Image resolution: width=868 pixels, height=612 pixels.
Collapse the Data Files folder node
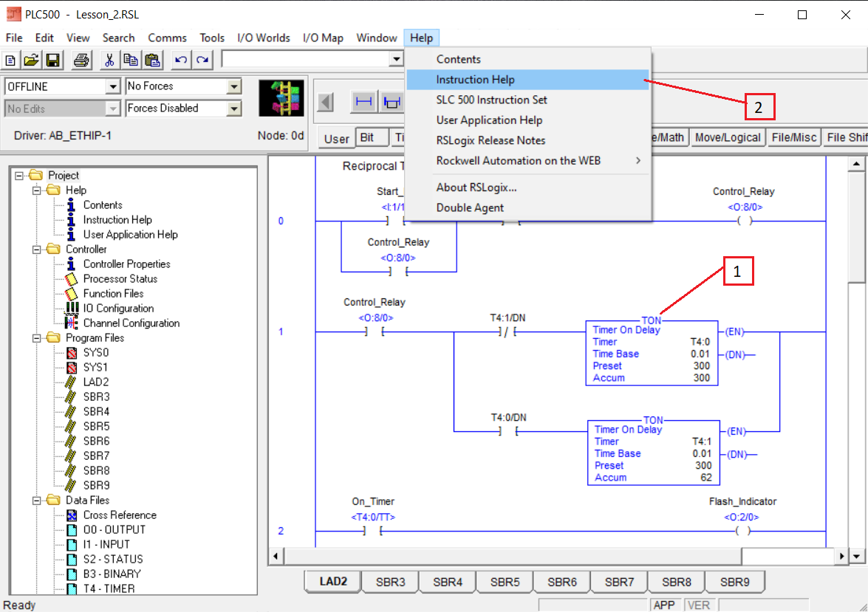click(x=36, y=501)
